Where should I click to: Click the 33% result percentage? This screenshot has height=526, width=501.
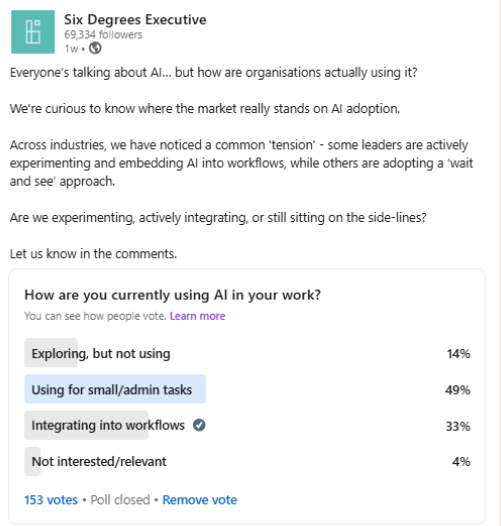coord(458,426)
